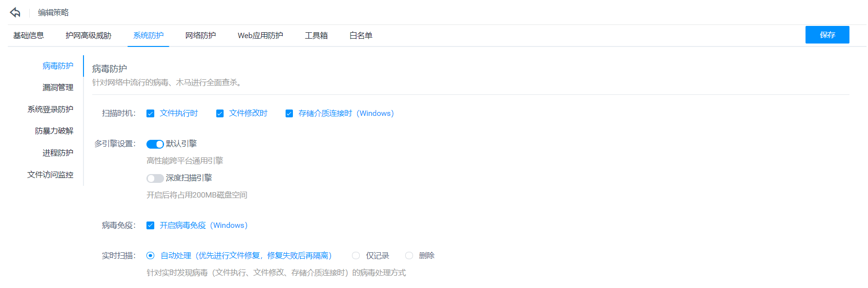This screenshot has height=288, width=868.
Task: Enable the 深度扫描引擎 switch
Action: click(155, 178)
